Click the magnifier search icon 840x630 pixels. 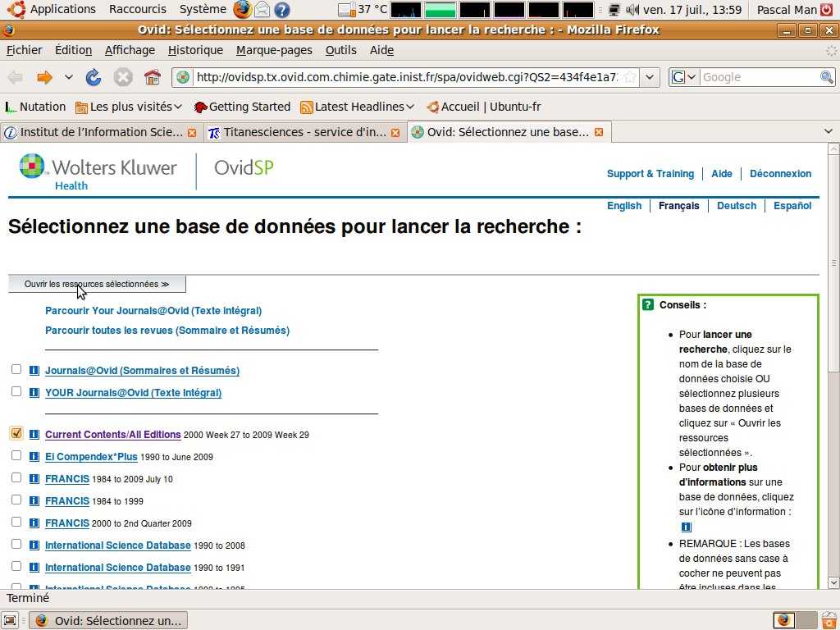827,77
